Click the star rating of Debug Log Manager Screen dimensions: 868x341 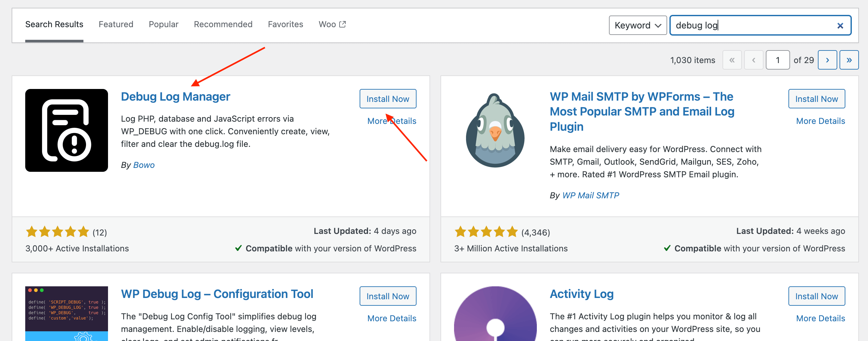click(57, 232)
